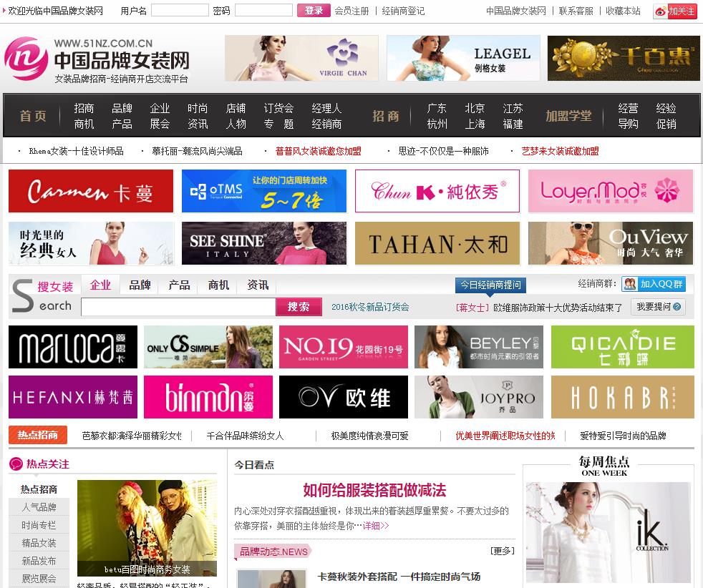
Task: Open the OuView banner
Action: coord(611,243)
